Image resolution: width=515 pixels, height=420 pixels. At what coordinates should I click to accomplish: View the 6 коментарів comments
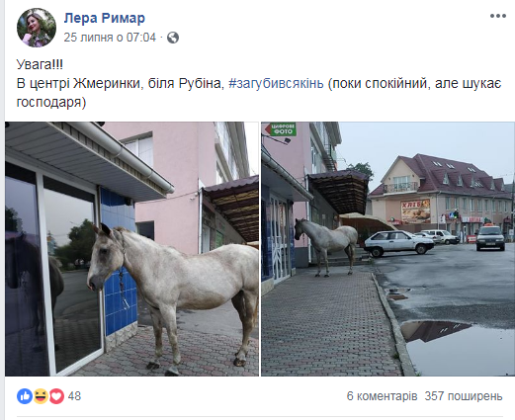coord(382,396)
